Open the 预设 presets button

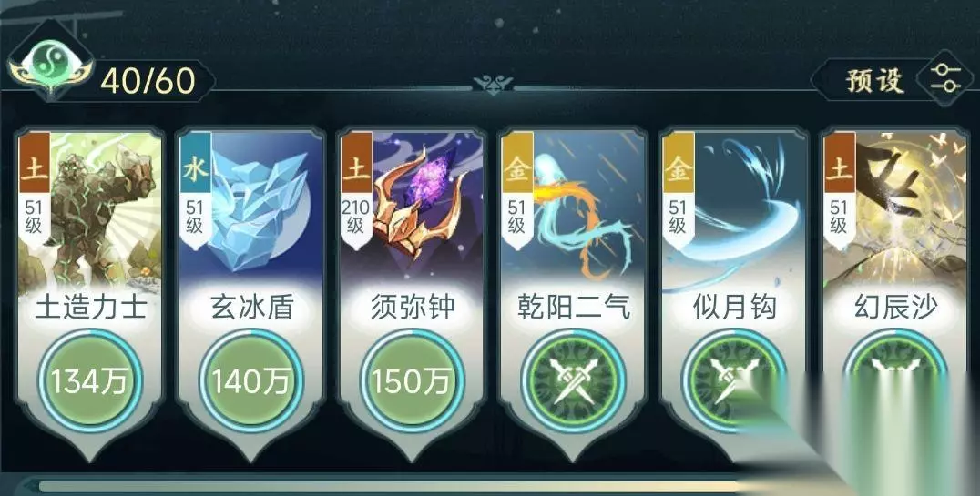click(875, 80)
